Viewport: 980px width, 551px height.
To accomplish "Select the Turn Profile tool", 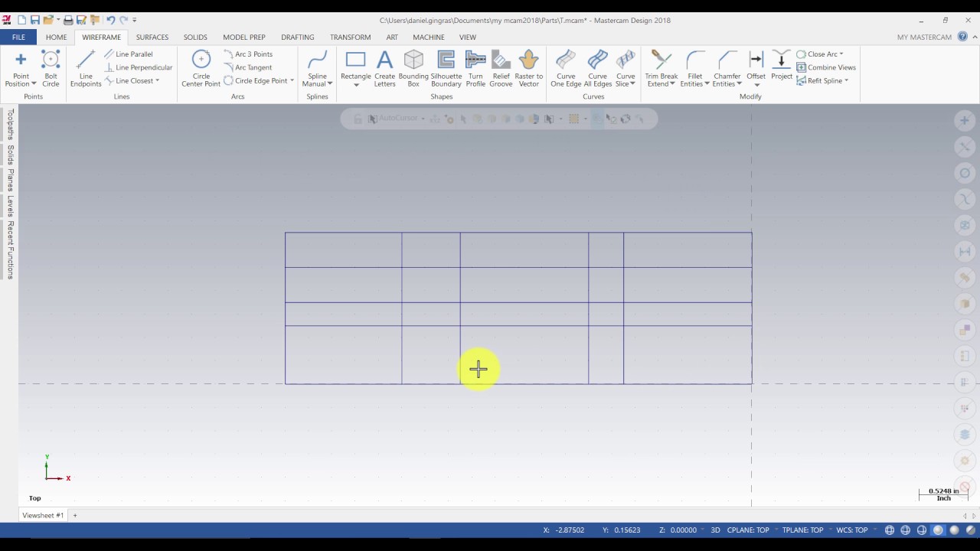I will pos(475,68).
